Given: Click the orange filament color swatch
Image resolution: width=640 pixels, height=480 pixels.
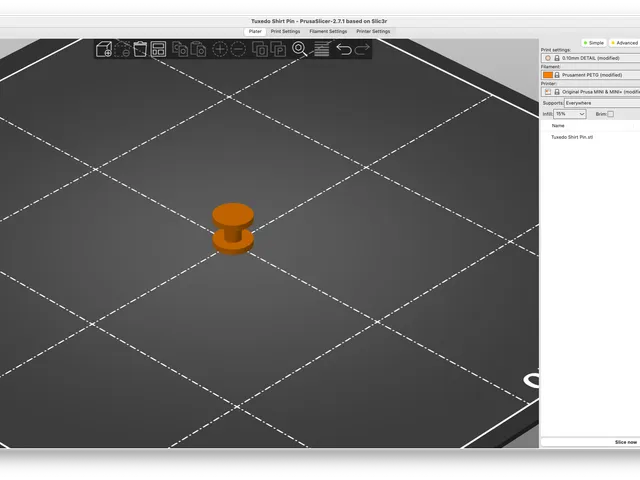Looking at the screenshot, I should (548, 75).
